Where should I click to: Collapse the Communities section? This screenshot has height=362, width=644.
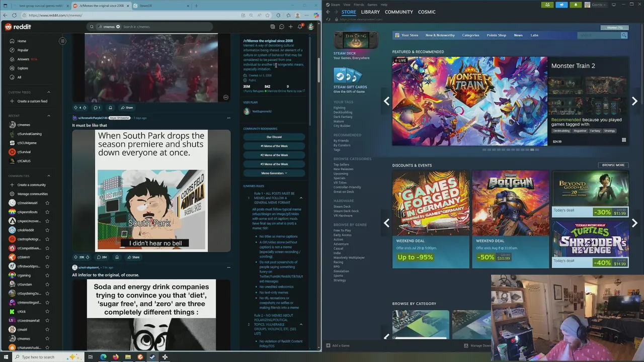49,176
